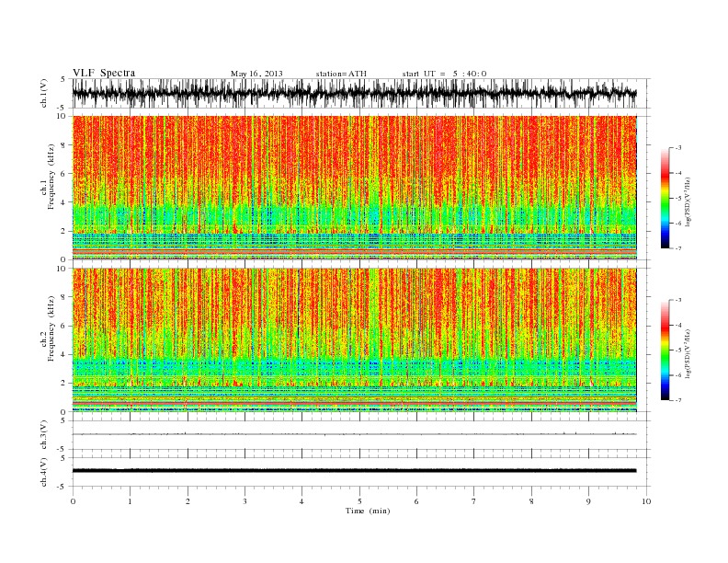Image resolution: width=728 pixels, height=563 pixels.
Task: Click the ch.4 thick black waveform trace
Action: click(355, 471)
